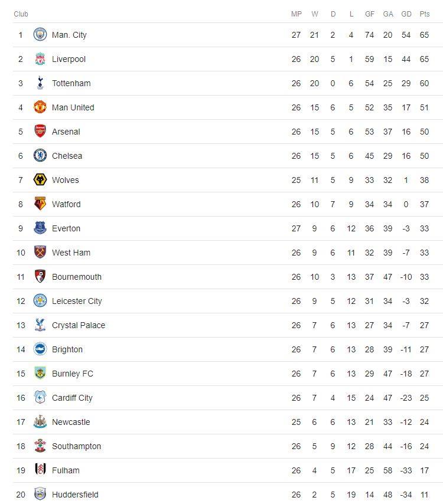Click the Chelsea lion crest
Screen dimensions: 443x504
tap(40, 156)
